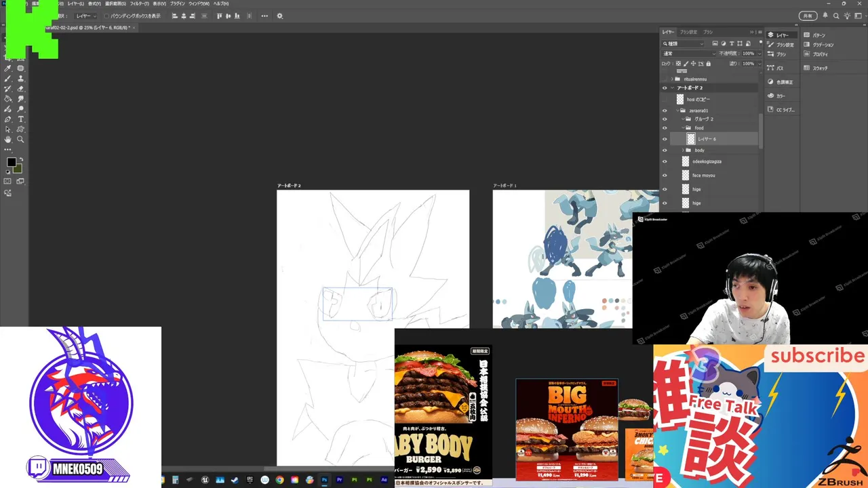The width and height of the screenshot is (868, 488).
Task: Enable バウンディングボックスを表示 checkbox
Action: 106,16
